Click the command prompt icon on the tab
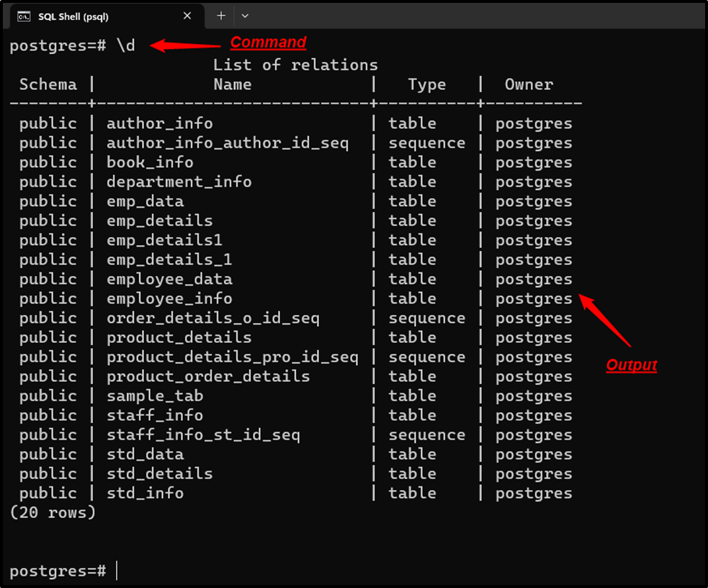The height and width of the screenshot is (588, 708). click(23, 15)
